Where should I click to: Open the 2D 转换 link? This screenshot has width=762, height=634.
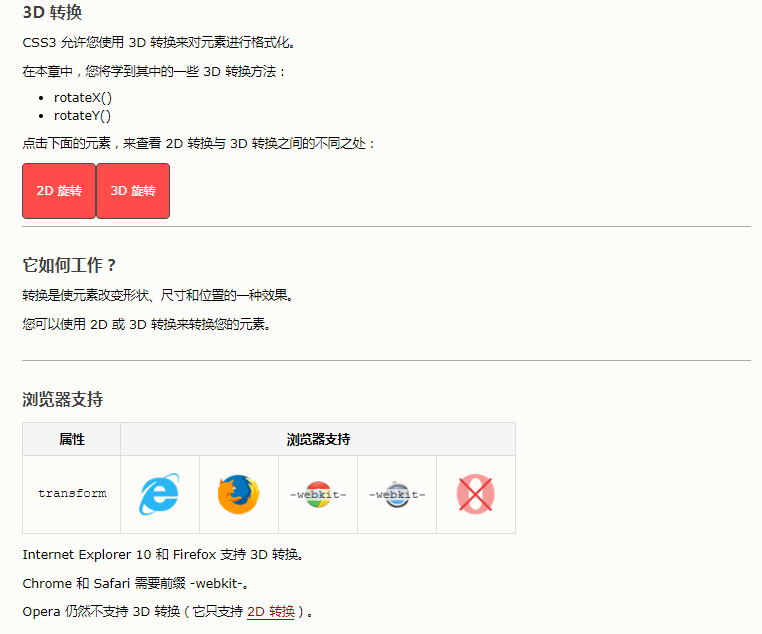(271, 611)
